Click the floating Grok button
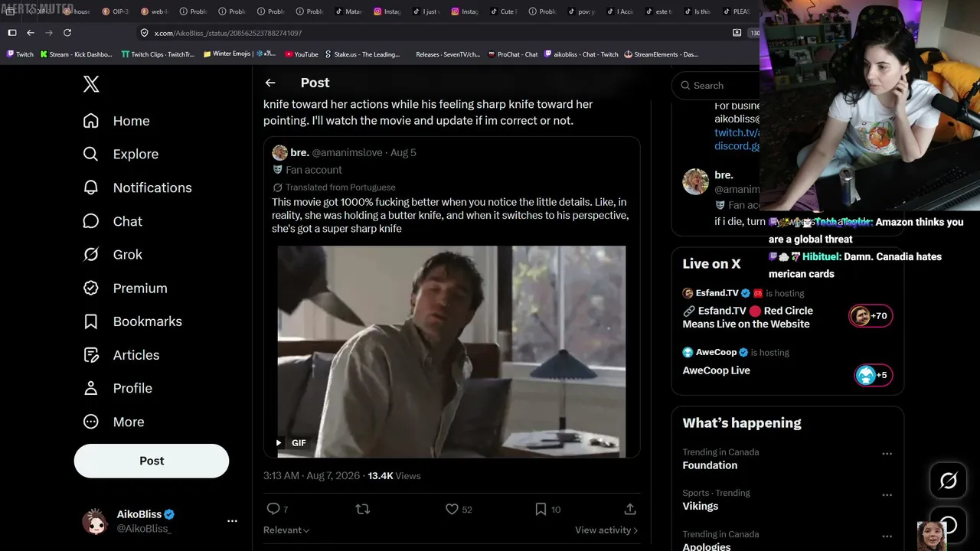Screen dimensions: 980x551 [x=948, y=481]
